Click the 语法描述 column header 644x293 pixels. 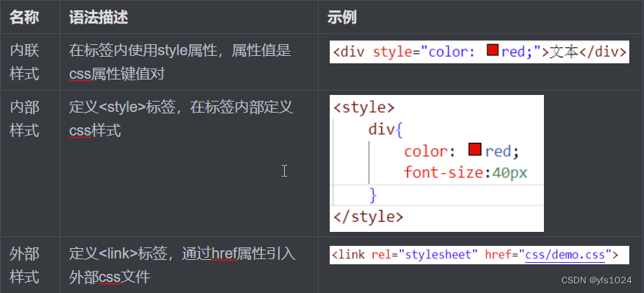[x=99, y=17]
